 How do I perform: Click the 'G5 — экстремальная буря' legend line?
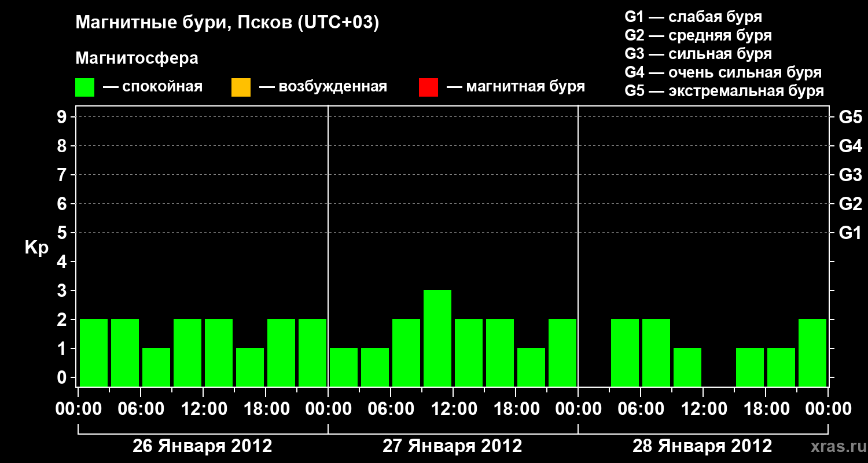coord(724,91)
